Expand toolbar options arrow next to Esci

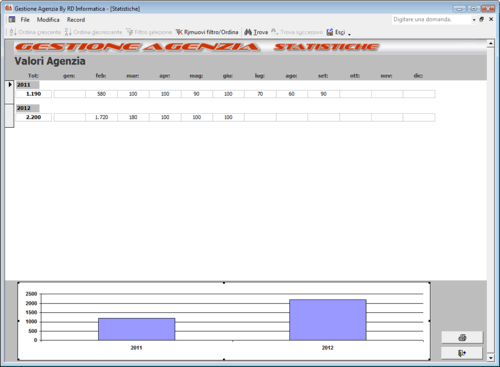(x=349, y=33)
